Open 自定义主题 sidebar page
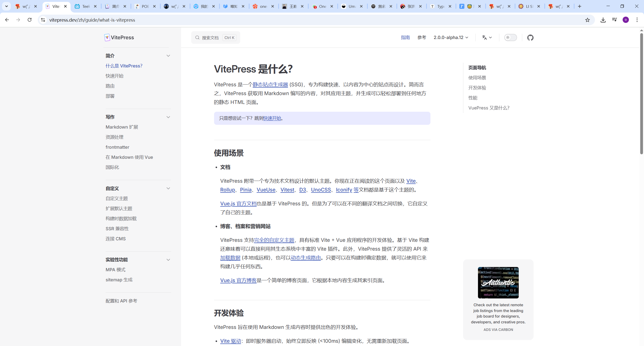Image resolution: width=644 pixels, height=346 pixels. click(117, 198)
